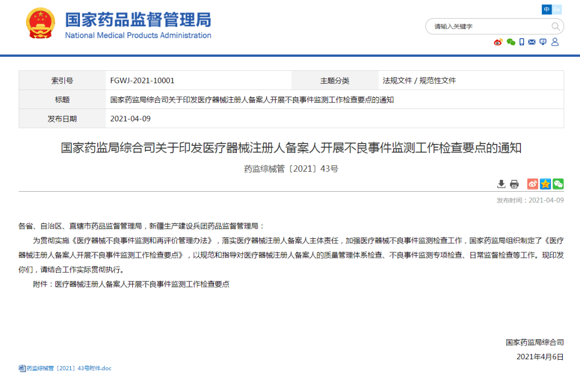
Task: Download the article via download icon
Action: pyautogui.click(x=501, y=184)
